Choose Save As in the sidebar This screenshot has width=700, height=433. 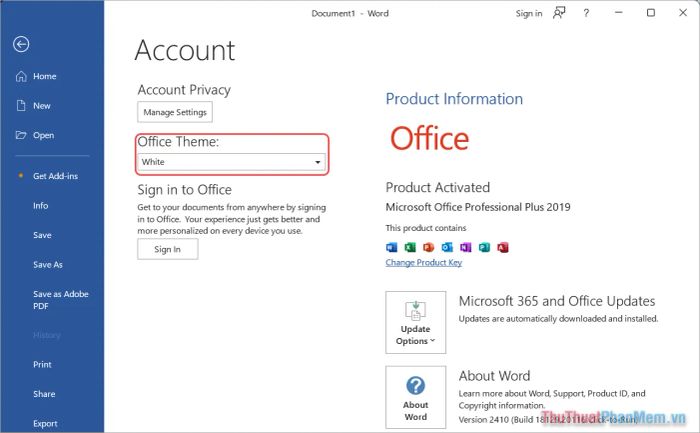click(x=48, y=265)
